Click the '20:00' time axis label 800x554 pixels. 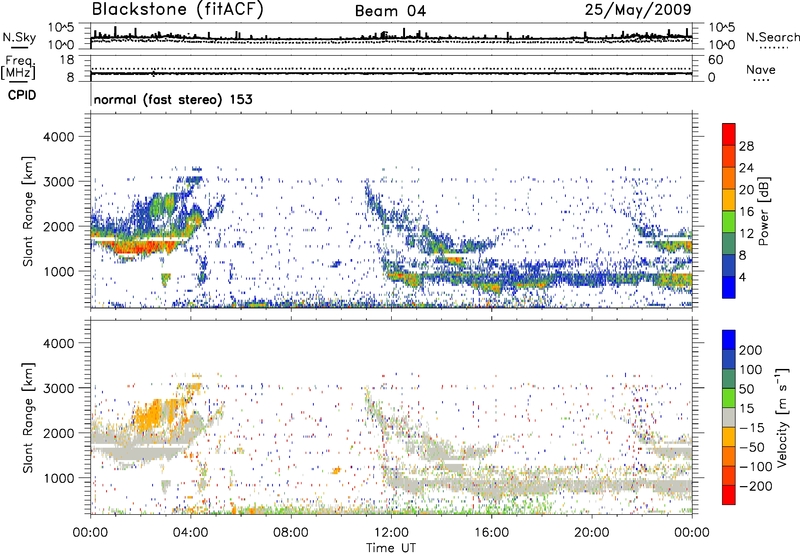pyautogui.click(x=592, y=533)
